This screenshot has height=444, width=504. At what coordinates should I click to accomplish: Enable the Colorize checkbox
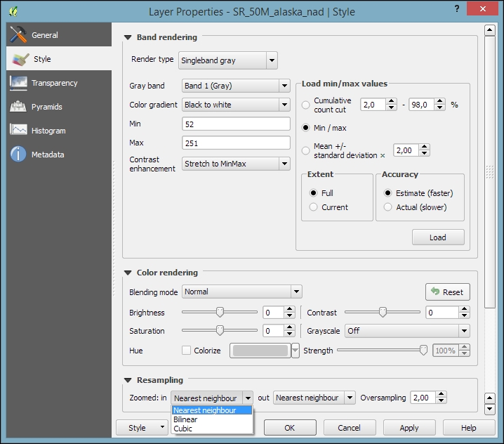[186, 351]
